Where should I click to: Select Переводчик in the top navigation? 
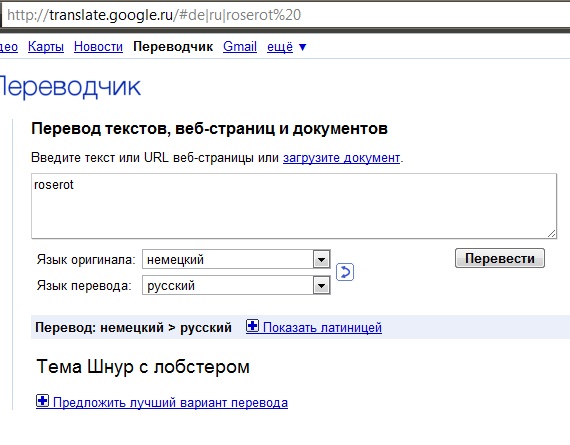coord(173,47)
